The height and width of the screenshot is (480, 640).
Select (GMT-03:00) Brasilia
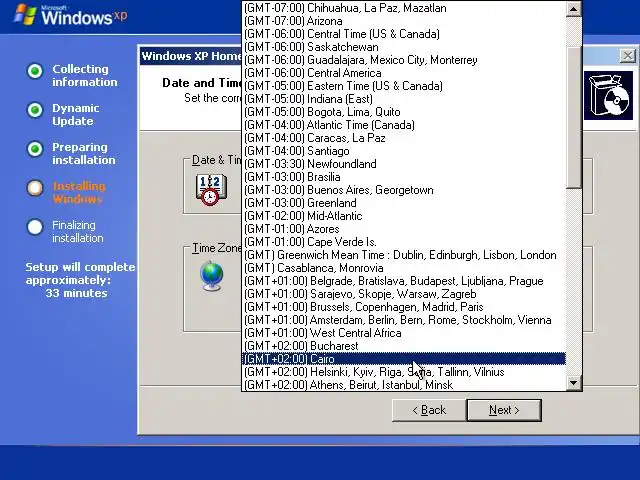coord(404,177)
